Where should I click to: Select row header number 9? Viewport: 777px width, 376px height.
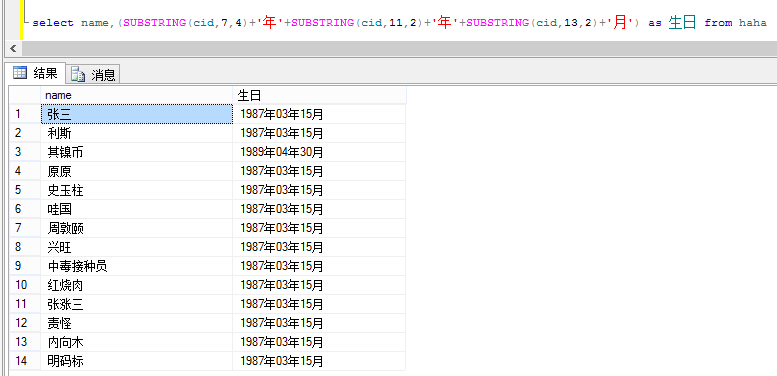(25, 266)
